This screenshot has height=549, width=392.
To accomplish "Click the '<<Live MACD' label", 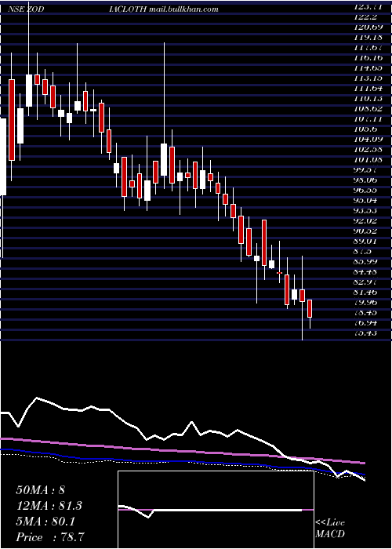I will coord(330,529).
